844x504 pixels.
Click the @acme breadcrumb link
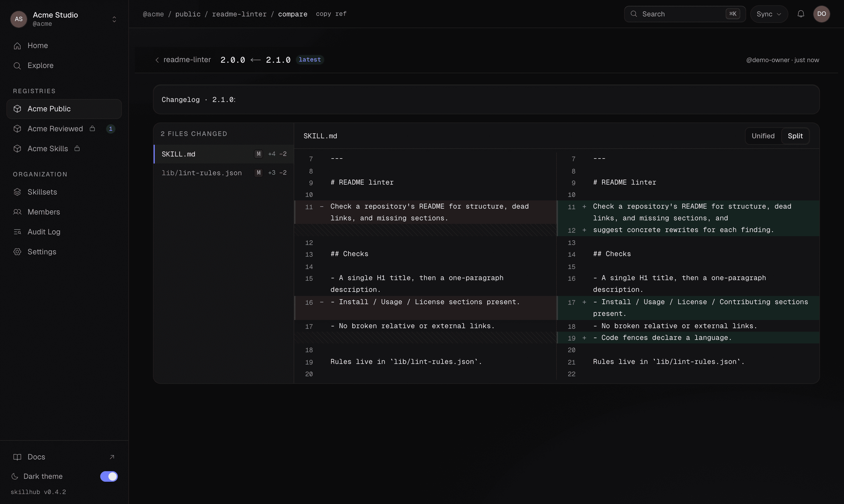coord(153,14)
